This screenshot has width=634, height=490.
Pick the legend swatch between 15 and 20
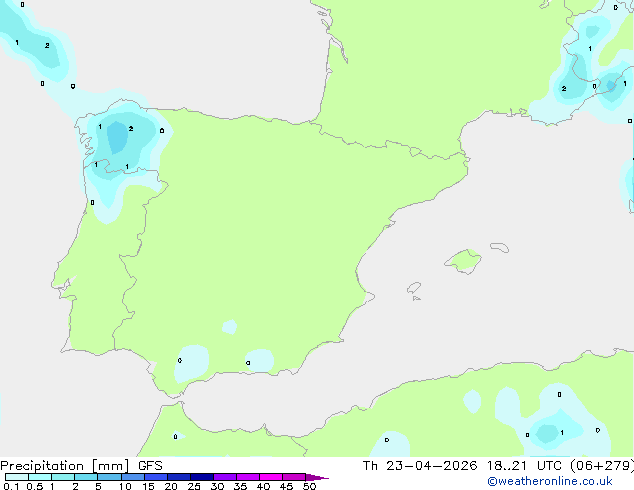[155, 477]
